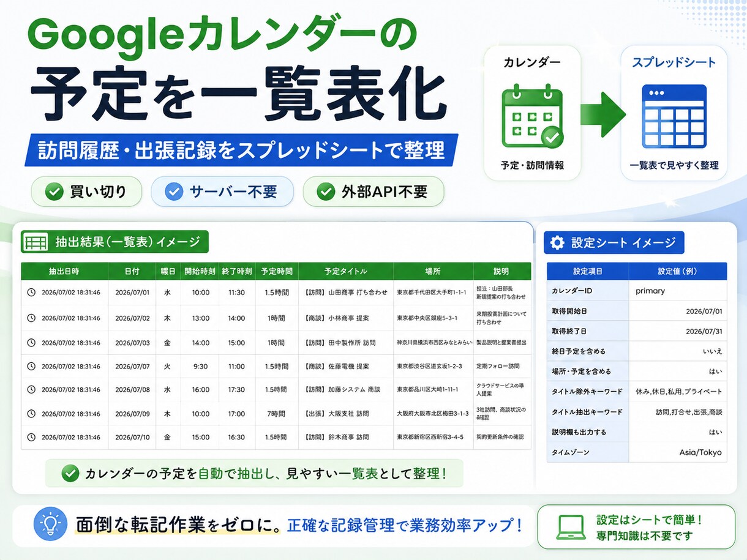Select the 場所 column header
This screenshot has height=560, width=747.
433,271
